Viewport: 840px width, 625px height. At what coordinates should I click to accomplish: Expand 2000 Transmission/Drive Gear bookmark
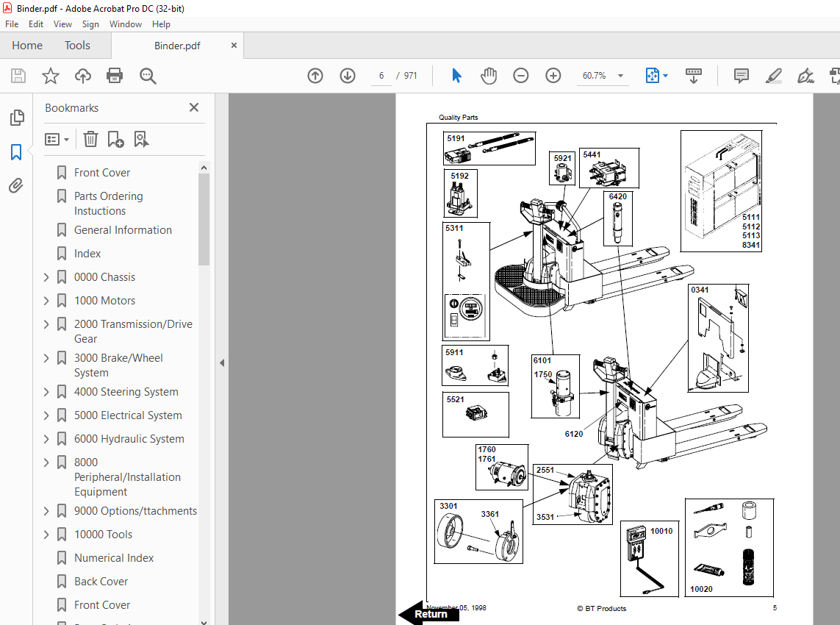tap(46, 324)
